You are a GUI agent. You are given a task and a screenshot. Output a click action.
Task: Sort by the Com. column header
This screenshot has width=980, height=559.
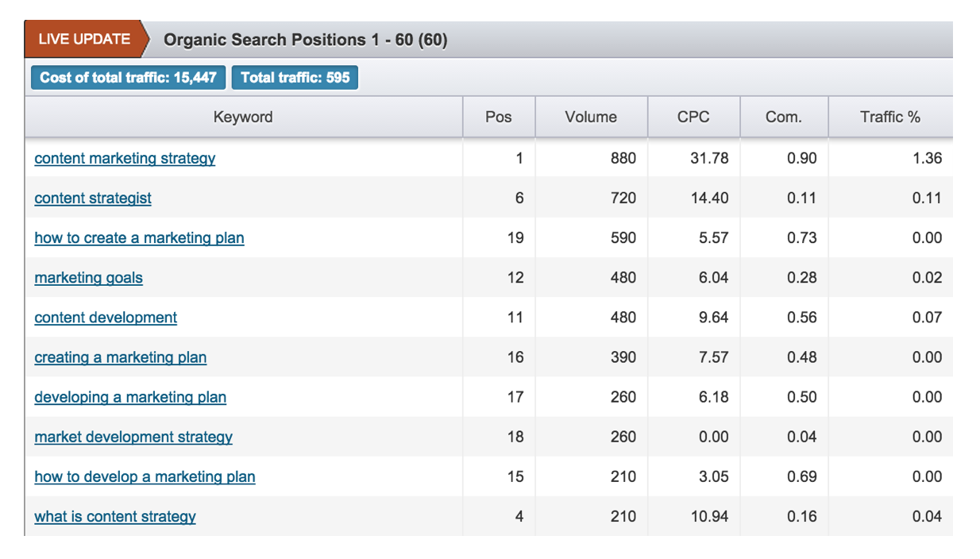pyautogui.click(x=783, y=118)
